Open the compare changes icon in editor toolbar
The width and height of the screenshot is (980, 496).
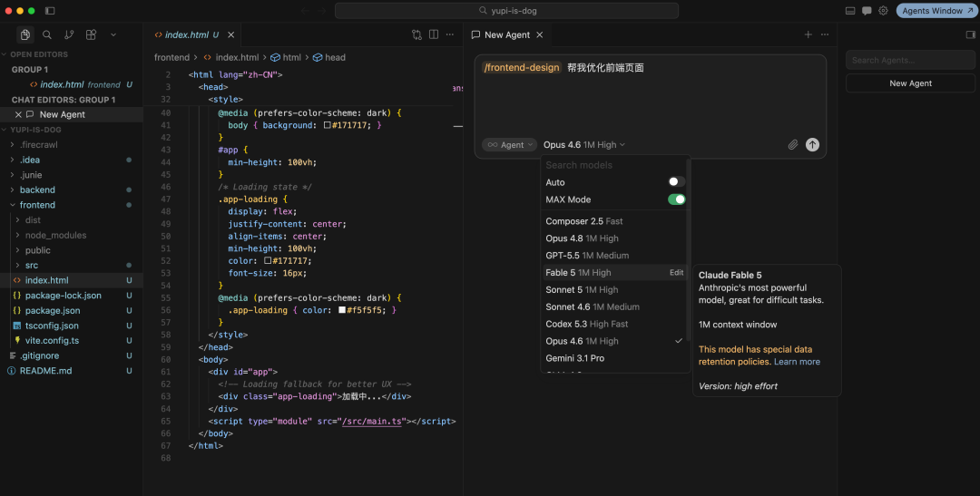click(x=416, y=35)
